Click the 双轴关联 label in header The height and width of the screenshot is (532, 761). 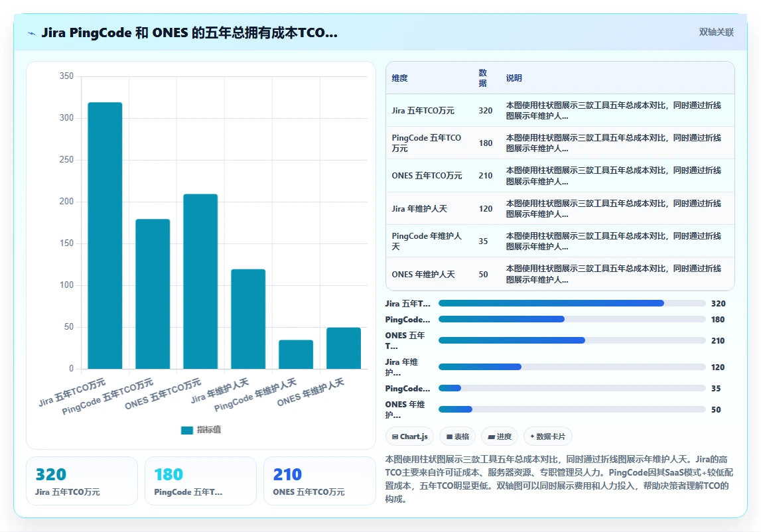coord(716,32)
